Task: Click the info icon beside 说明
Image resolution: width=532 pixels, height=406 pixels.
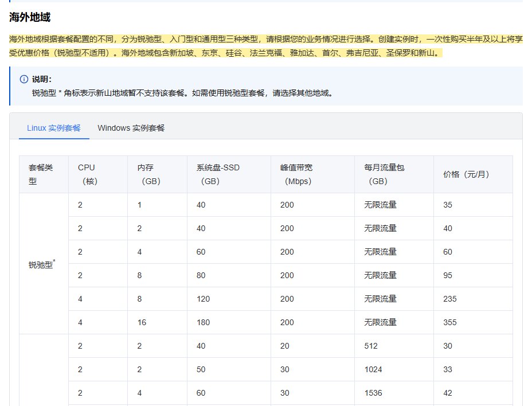Action: [24, 79]
